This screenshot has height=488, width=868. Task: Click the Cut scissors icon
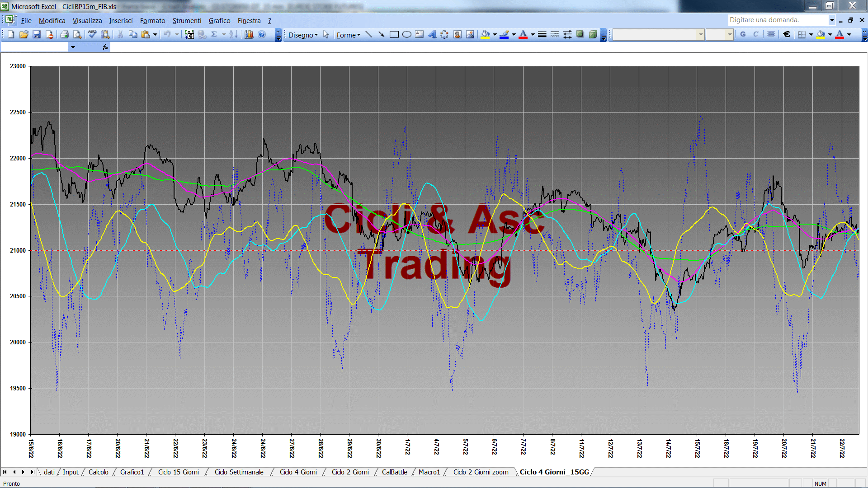tap(120, 34)
